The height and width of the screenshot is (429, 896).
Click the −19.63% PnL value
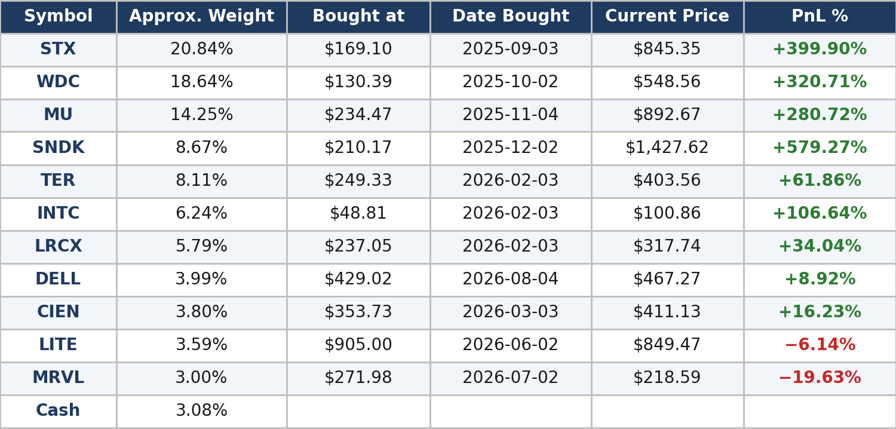tap(820, 378)
